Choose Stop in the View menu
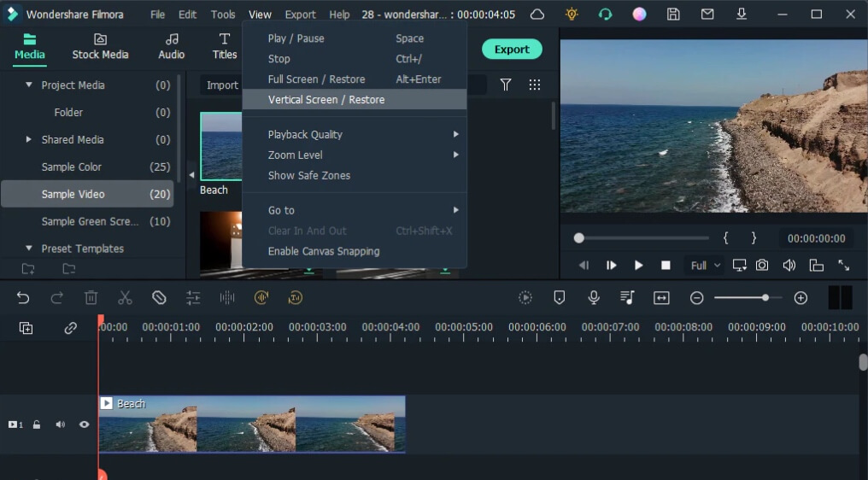This screenshot has width=868, height=480. (355, 59)
